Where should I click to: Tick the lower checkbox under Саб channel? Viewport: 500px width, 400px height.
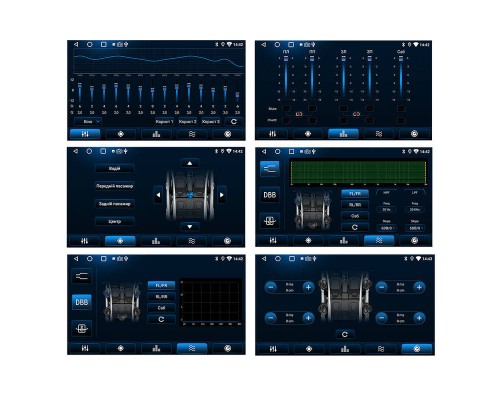(x=401, y=120)
